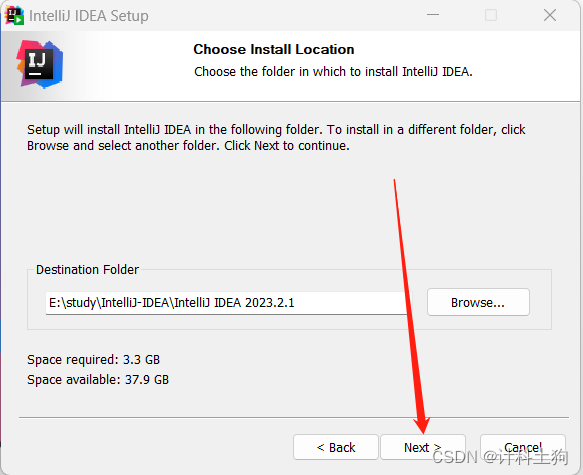The height and width of the screenshot is (475, 583).
Task: Click the 'Destination Folder' group label
Action: pos(87,269)
